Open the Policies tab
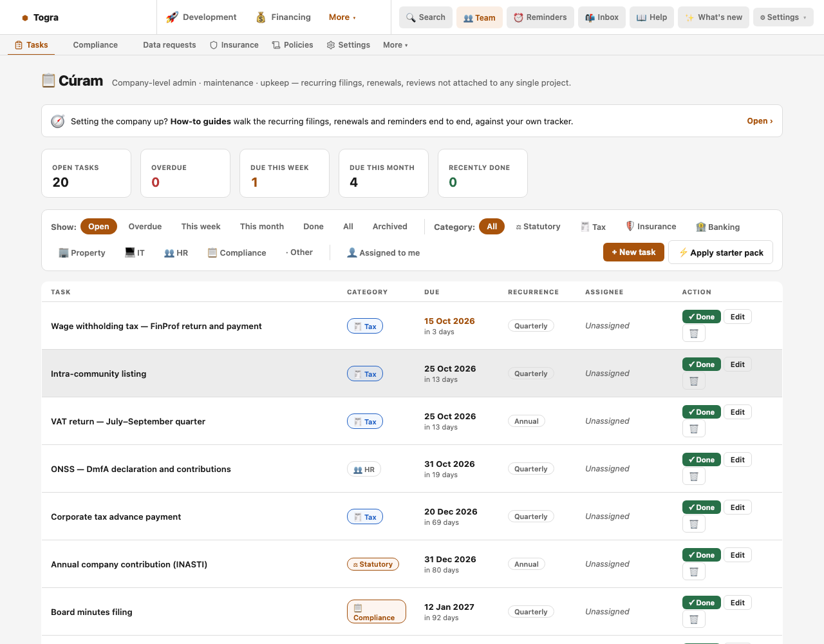This screenshot has height=644, width=824. pyautogui.click(x=293, y=45)
